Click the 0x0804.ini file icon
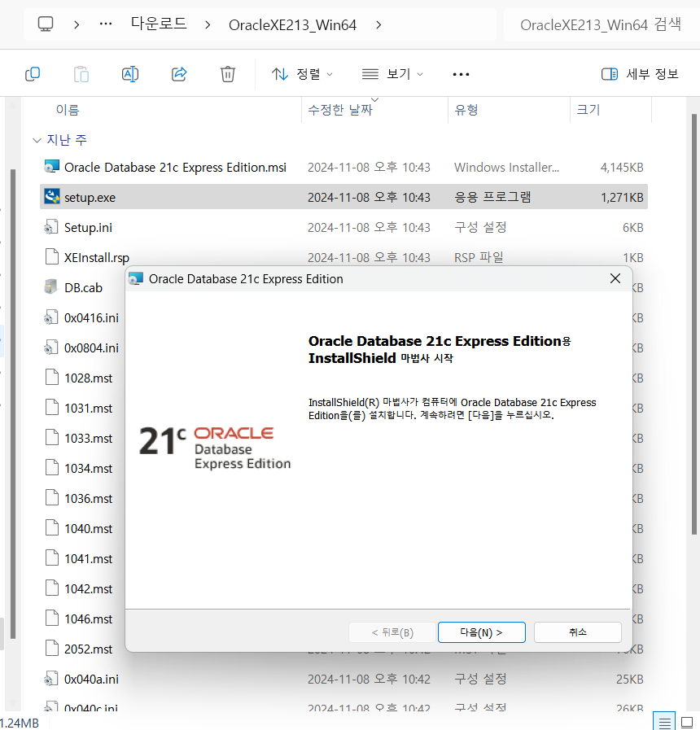 pos(51,348)
